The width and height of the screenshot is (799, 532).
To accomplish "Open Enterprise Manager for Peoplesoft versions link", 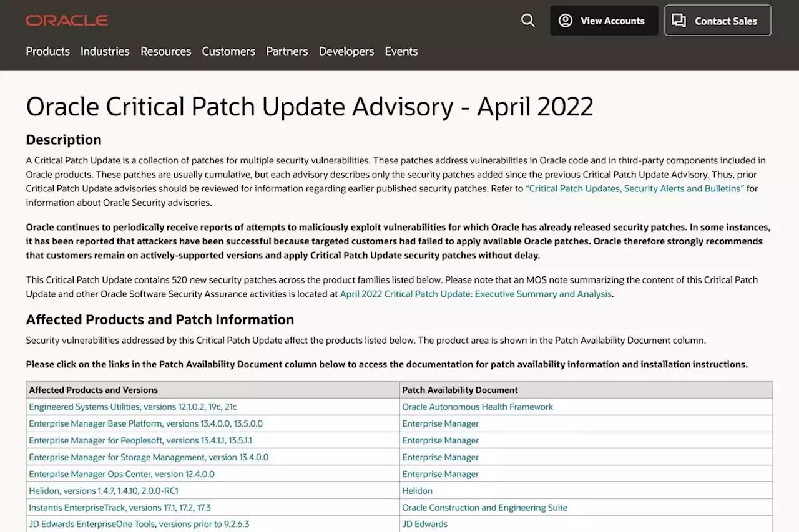I will coord(140,440).
